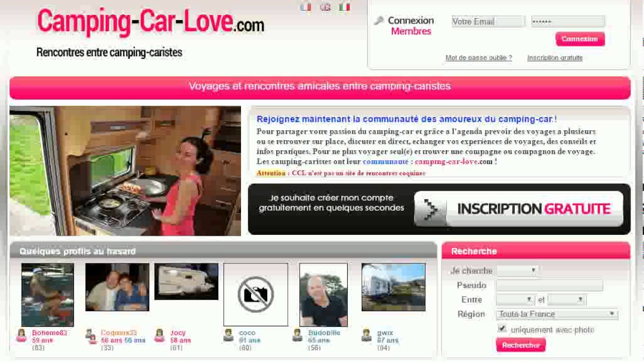Open Jocy camping-car profile photo
644x362 pixels.
pyautogui.click(x=186, y=282)
